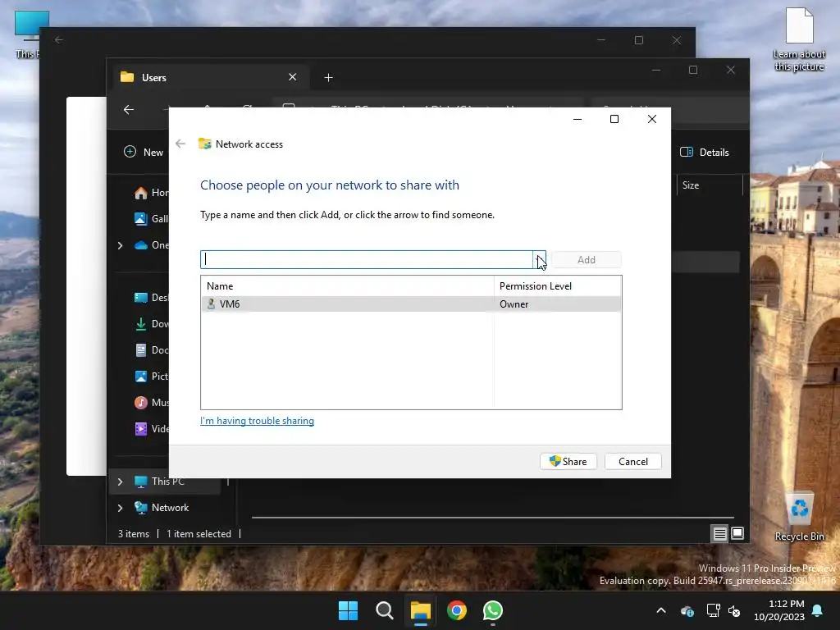The image size is (840, 630).
Task: Click the back arrow in the rear window
Action: (x=59, y=39)
